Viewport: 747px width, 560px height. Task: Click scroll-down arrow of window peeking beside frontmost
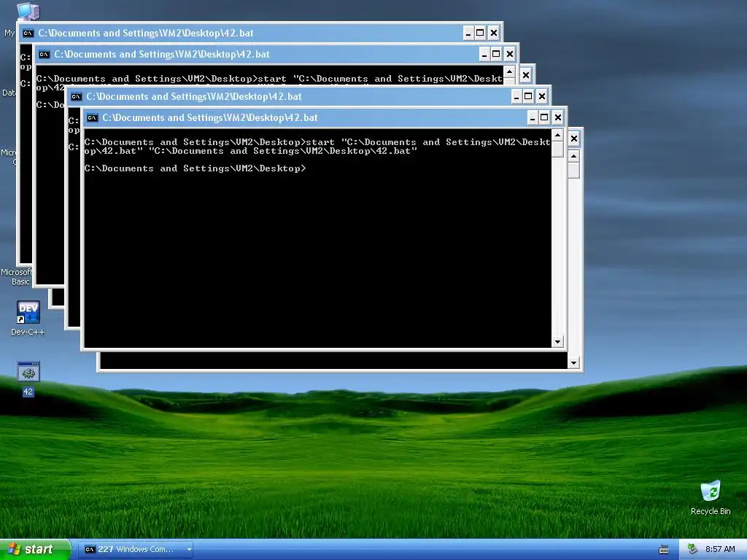click(573, 363)
